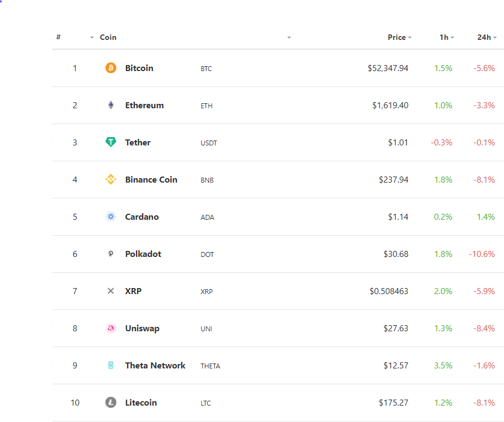Open the Litecoin coin name link
The image size is (504, 422).
coord(141,403)
